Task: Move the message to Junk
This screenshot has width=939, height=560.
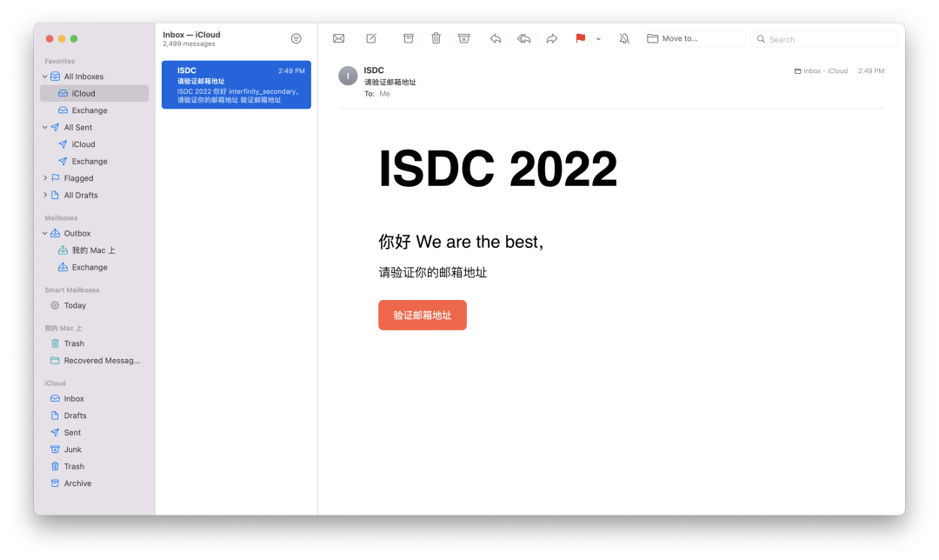Action: point(464,38)
